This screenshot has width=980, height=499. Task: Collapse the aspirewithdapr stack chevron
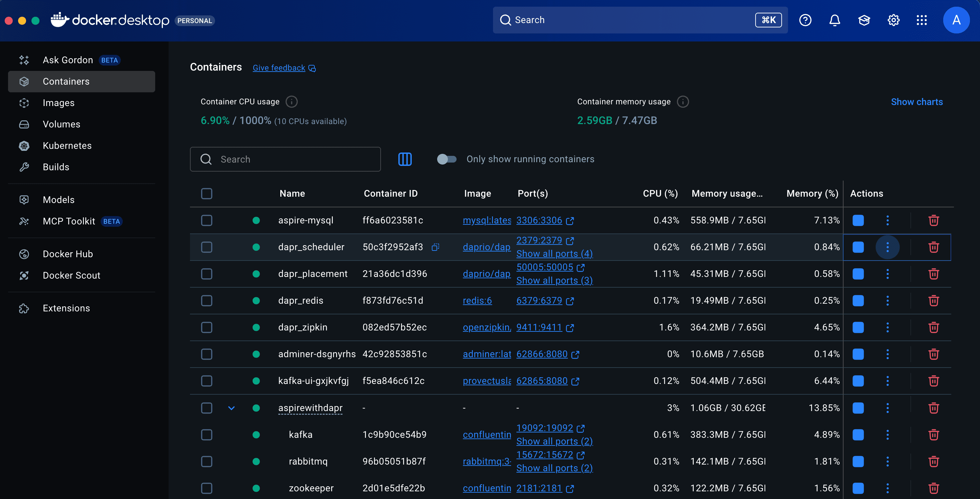tap(231, 408)
